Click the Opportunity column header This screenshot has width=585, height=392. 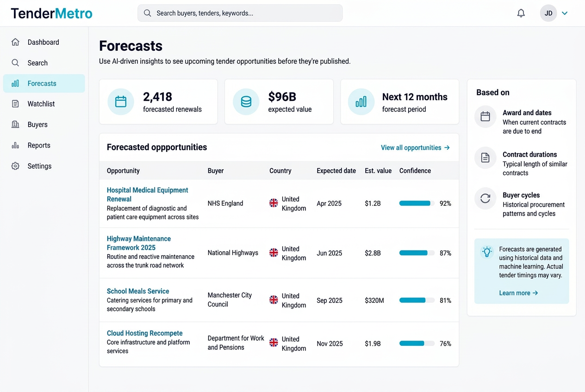(123, 171)
